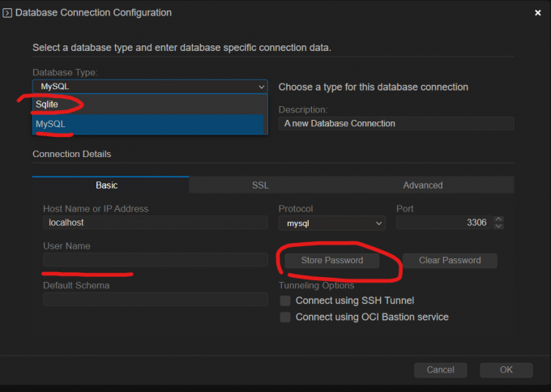Focus the User Name field
Screen dimensions: 551x392
click(155, 260)
